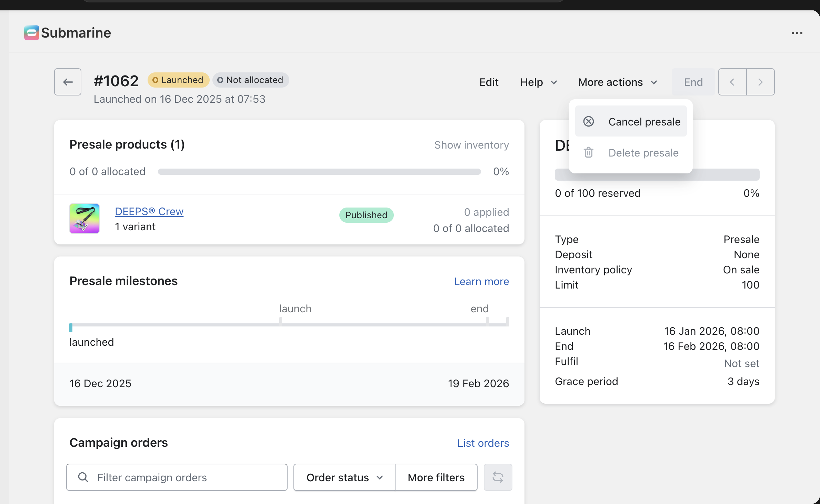Click the Cancel presale circle-x icon
Viewport: 820px width, 504px height.
point(588,121)
